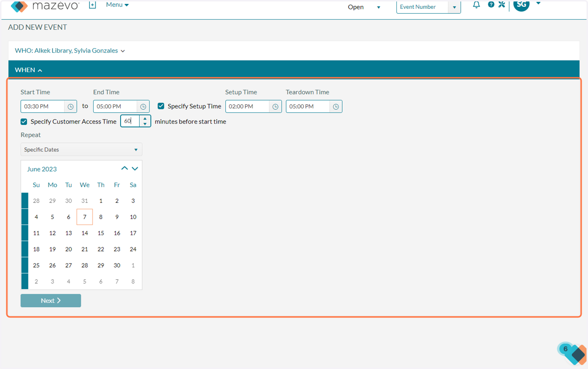Click the customer access minutes field
This screenshot has height=369, width=588.
(x=130, y=121)
